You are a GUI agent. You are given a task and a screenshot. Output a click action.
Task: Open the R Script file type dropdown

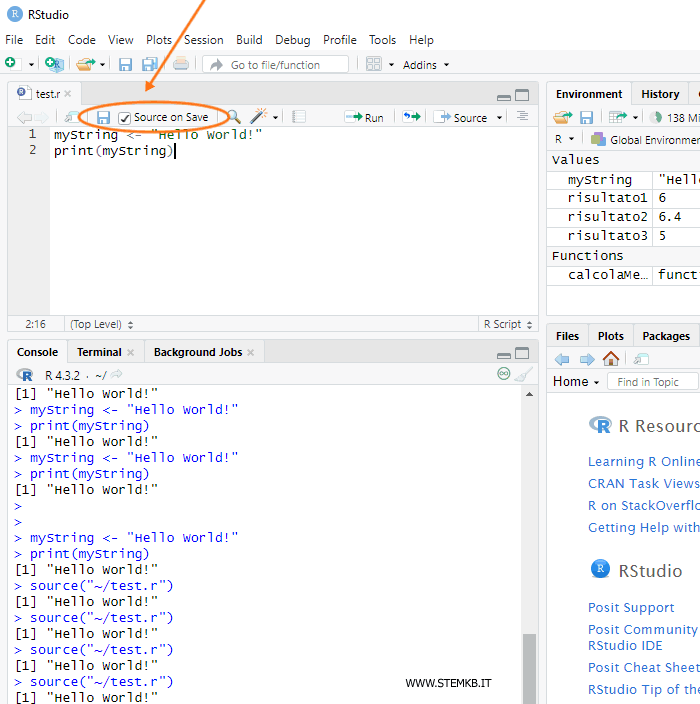point(507,324)
